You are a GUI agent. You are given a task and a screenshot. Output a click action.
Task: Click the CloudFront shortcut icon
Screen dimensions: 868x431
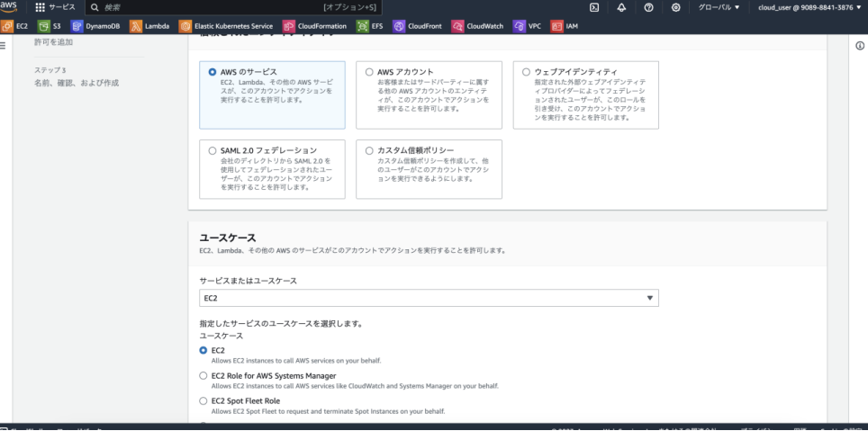[399, 26]
